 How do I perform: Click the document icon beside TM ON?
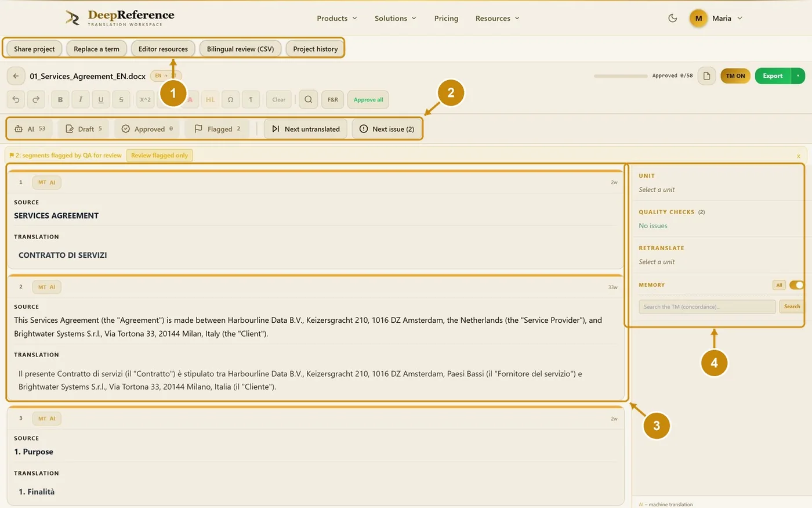coord(706,76)
